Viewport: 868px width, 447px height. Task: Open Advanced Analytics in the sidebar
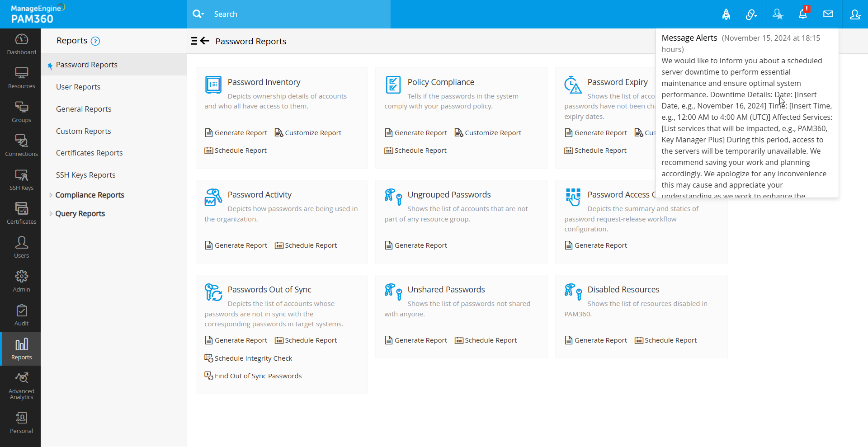[x=21, y=386]
